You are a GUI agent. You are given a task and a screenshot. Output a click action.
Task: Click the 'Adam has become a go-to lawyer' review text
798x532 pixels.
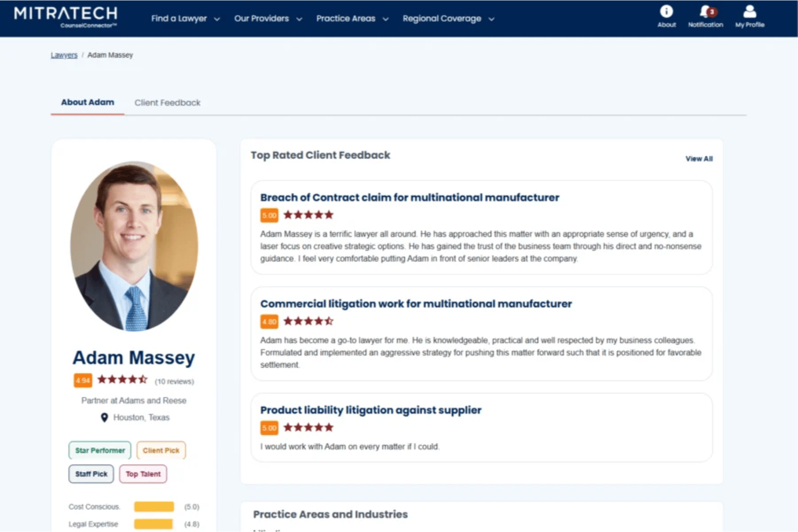(x=481, y=353)
